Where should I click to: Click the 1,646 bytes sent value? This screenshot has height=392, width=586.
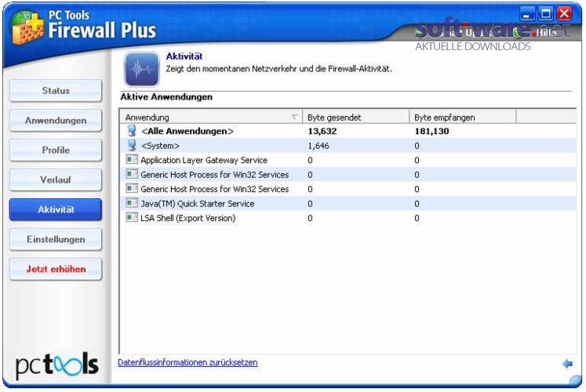coord(318,146)
